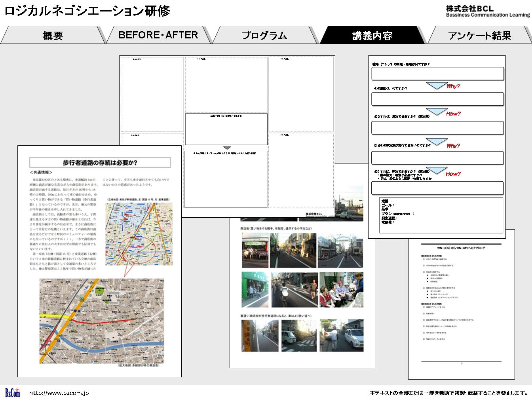Open the Why/How worksheet thumbnail

(437, 147)
